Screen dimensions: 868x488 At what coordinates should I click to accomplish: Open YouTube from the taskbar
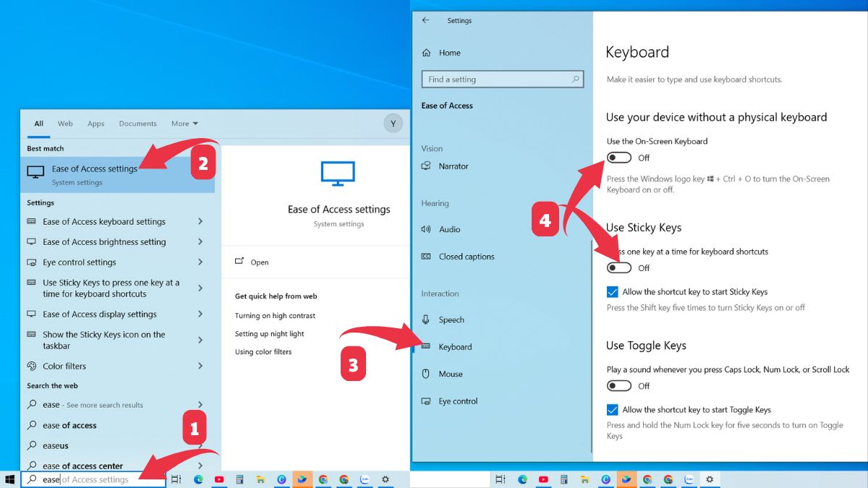tap(218, 479)
